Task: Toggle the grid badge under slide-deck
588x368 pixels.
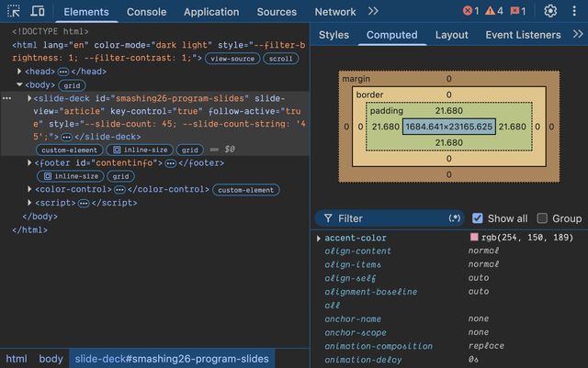Action: tap(190, 150)
